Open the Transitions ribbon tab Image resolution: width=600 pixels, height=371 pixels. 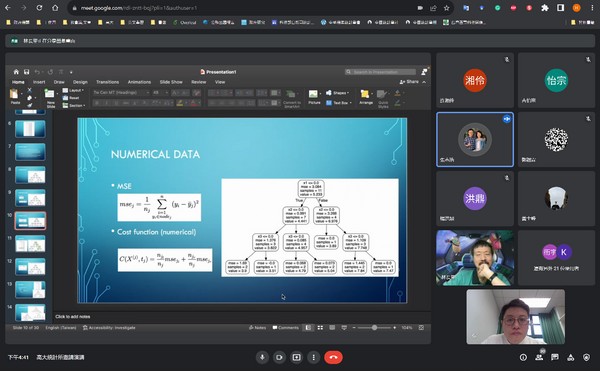108,82
